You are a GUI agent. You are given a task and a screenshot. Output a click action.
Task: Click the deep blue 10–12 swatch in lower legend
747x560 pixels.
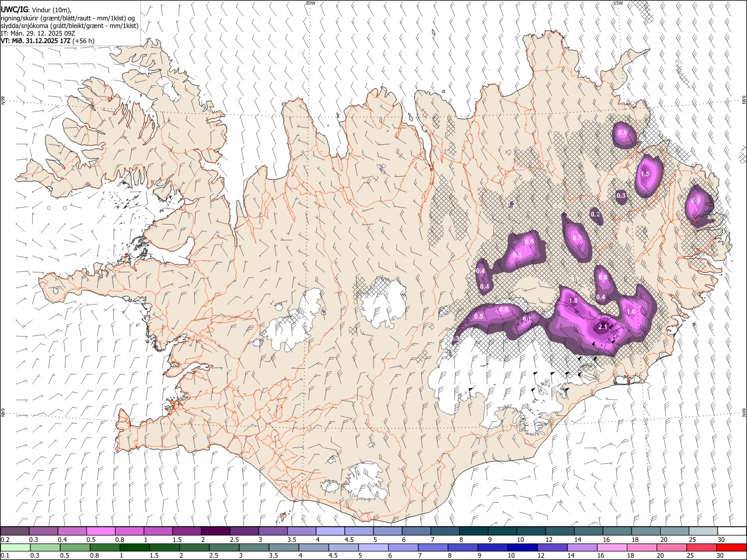click(x=522, y=548)
